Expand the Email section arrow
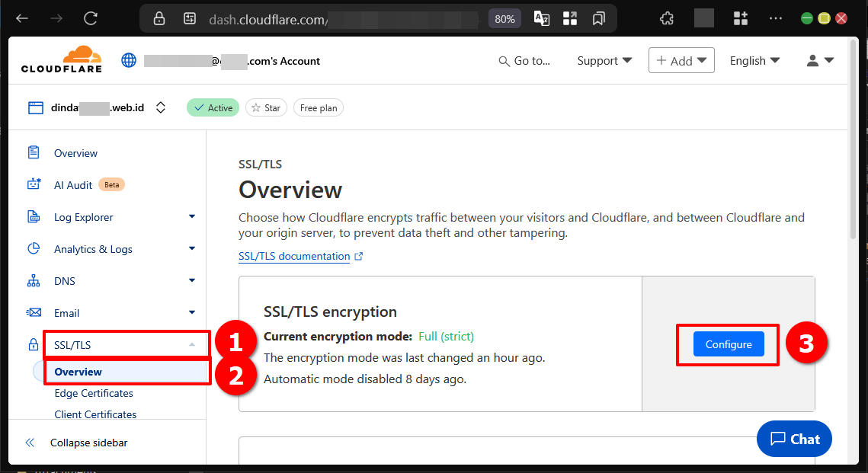Viewport: 868px width, 473px height. click(192, 312)
